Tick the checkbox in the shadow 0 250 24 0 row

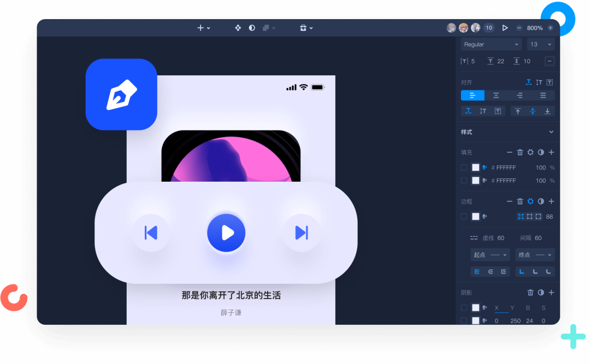click(464, 321)
